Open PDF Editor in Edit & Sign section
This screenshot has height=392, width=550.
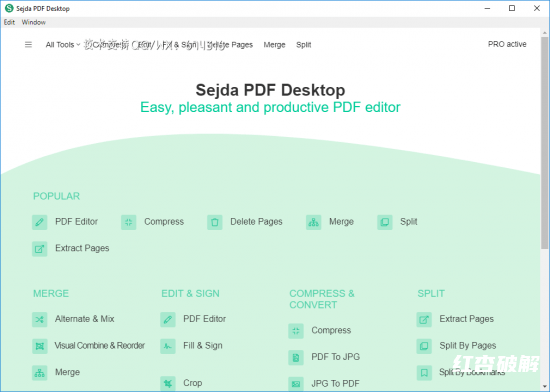[204, 319]
